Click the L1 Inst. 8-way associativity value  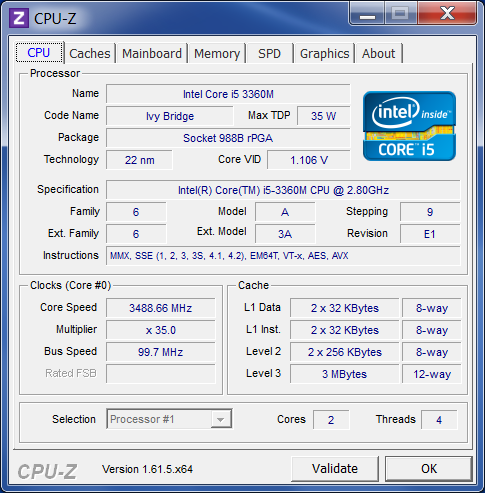(432, 330)
